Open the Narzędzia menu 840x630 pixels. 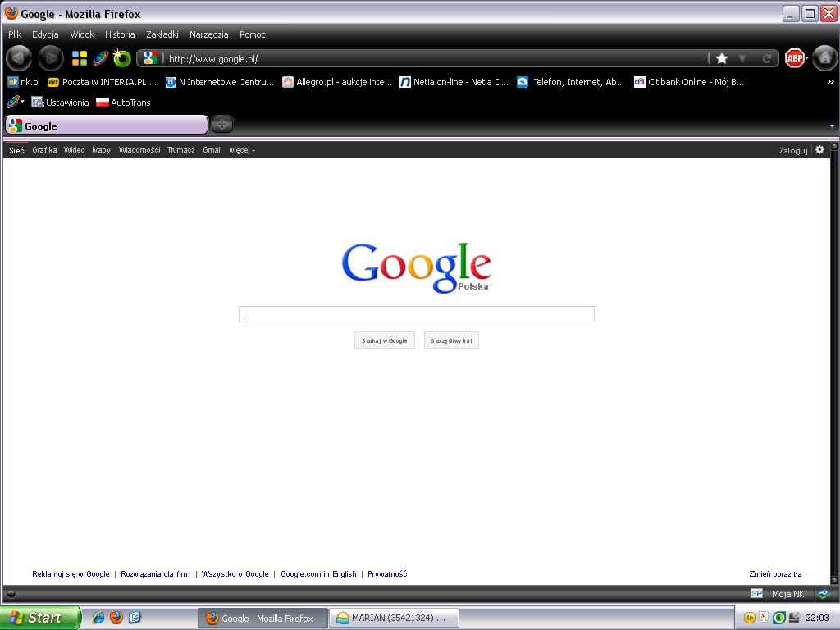(x=209, y=34)
